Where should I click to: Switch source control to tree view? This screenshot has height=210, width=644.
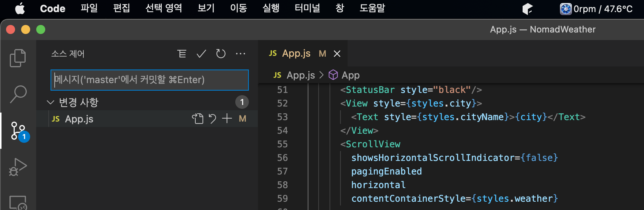[x=182, y=54]
